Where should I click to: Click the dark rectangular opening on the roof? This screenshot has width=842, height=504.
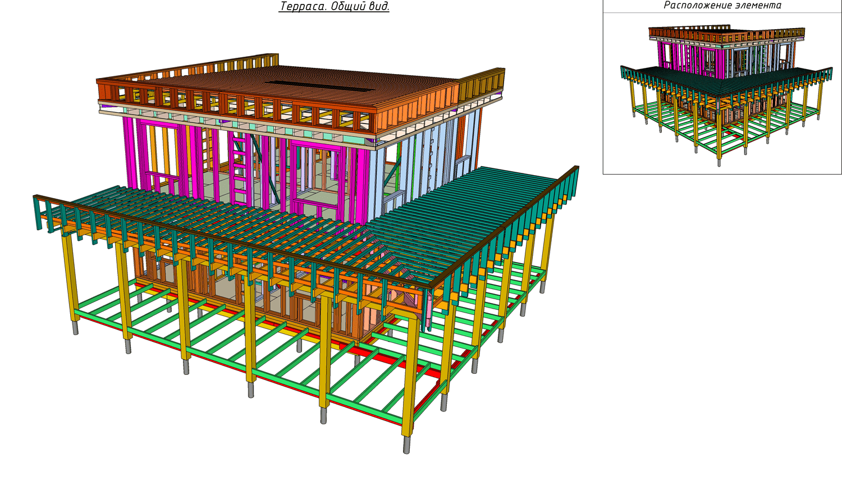(x=319, y=86)
